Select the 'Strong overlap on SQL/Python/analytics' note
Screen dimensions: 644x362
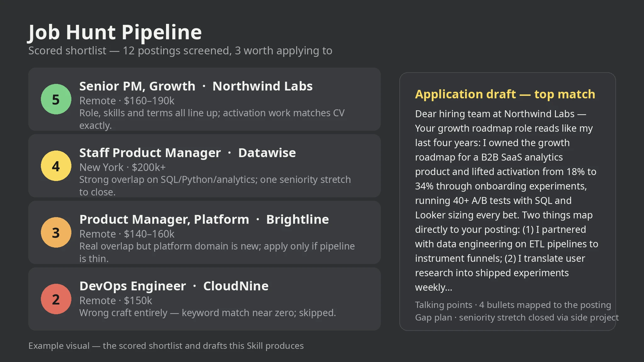(x=215, y=186)
